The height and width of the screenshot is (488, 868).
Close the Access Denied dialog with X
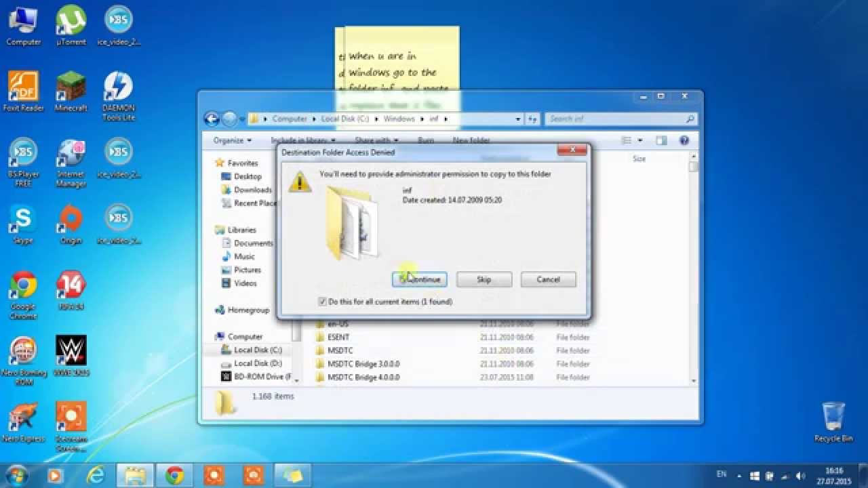pos(573,150)
